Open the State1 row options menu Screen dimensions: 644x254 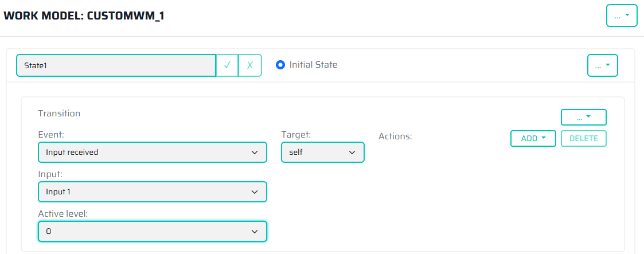click(603, 65)
